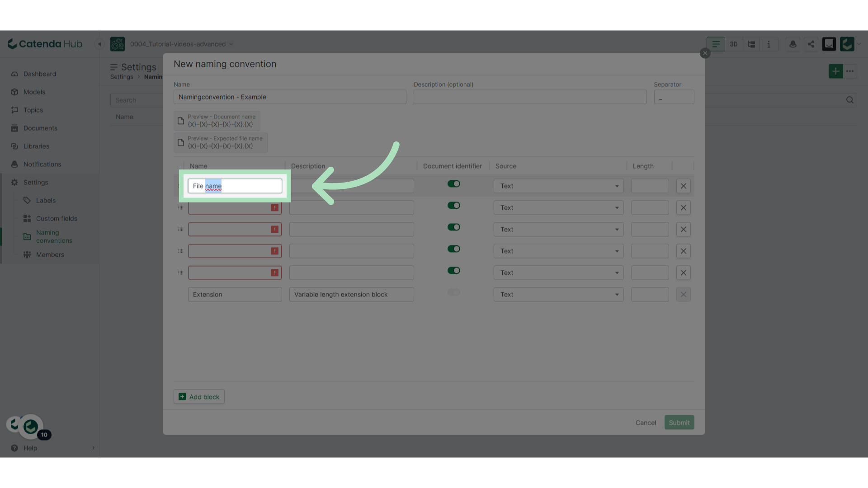Click the share icon in the top bar
This screenshot has width=868, height=488.
[811, 44]
